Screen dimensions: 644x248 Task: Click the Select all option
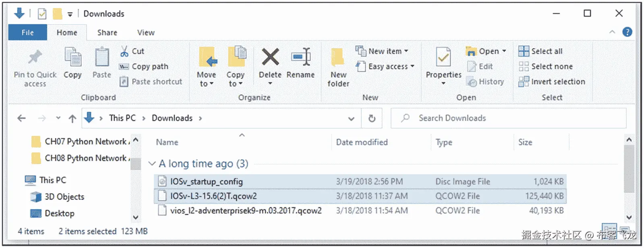541,51
